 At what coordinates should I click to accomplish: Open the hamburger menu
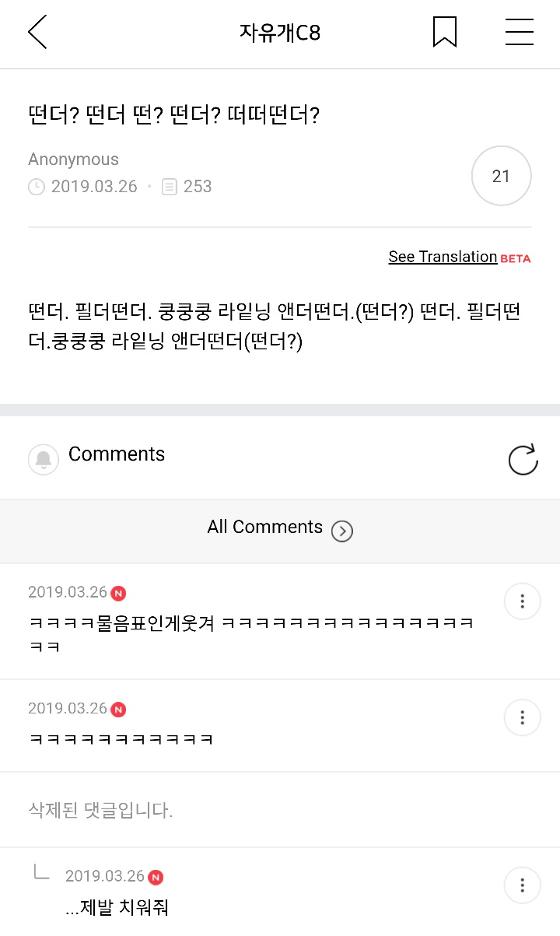coord(519,33)
